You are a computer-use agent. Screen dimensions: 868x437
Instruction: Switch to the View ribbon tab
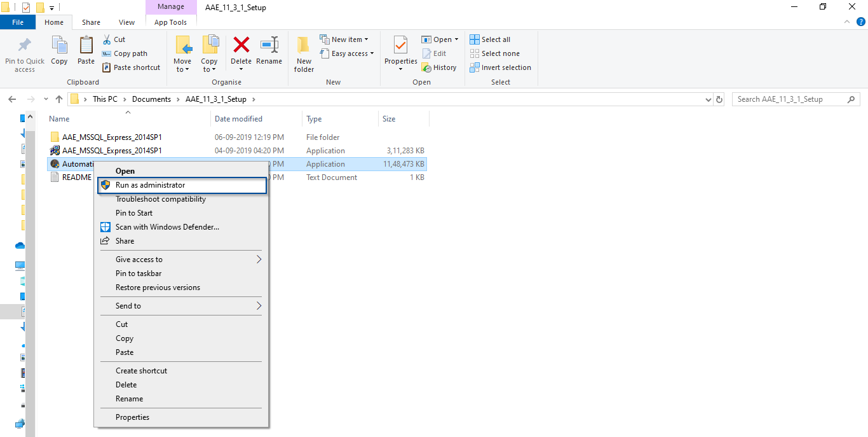126,22
